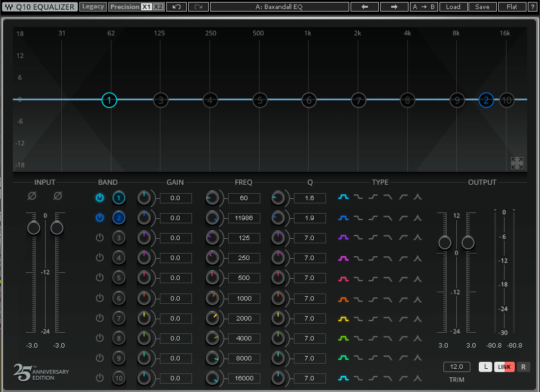The width and height of the screenshot is (540, 392).
Task: Enable band 3 with its power button
Action: point(99,238)
